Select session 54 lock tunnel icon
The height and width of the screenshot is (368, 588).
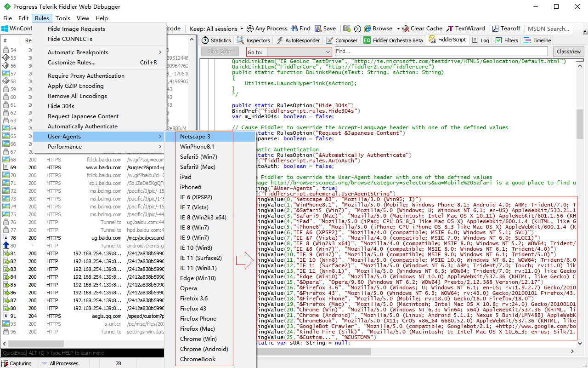point(6,50)
